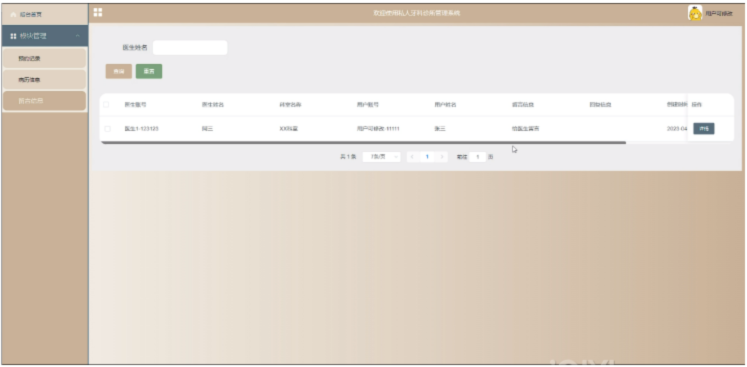Click the 留言信息 column header
Viewport: 747px width, 367px height.
point(523,105)
